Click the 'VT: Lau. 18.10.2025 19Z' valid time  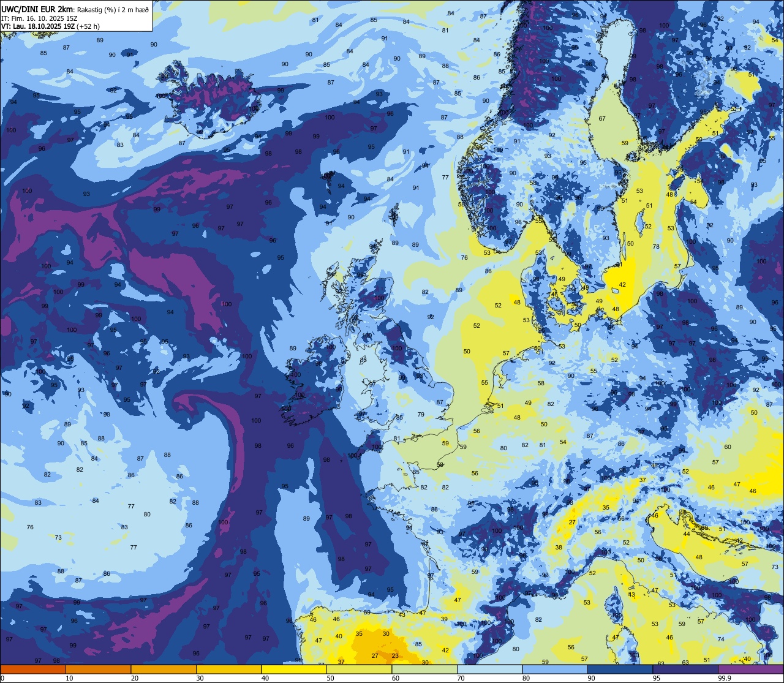38,26
